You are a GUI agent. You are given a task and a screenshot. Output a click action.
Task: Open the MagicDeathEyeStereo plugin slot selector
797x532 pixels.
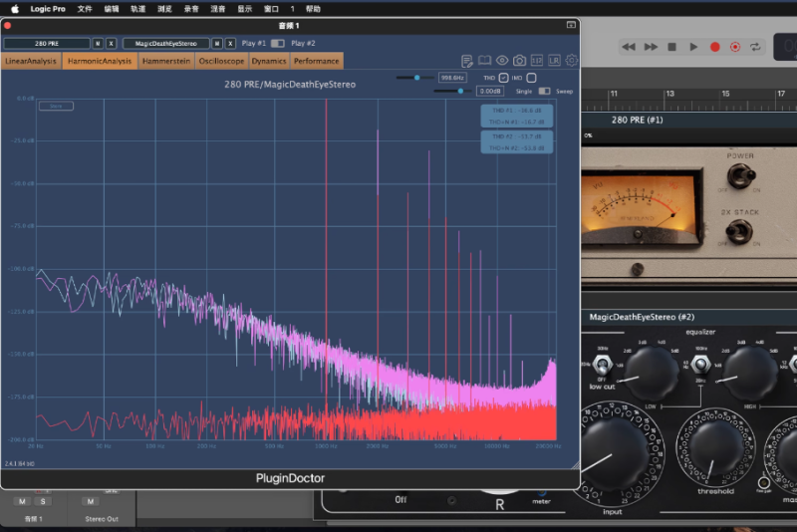[x=165, y=44]
